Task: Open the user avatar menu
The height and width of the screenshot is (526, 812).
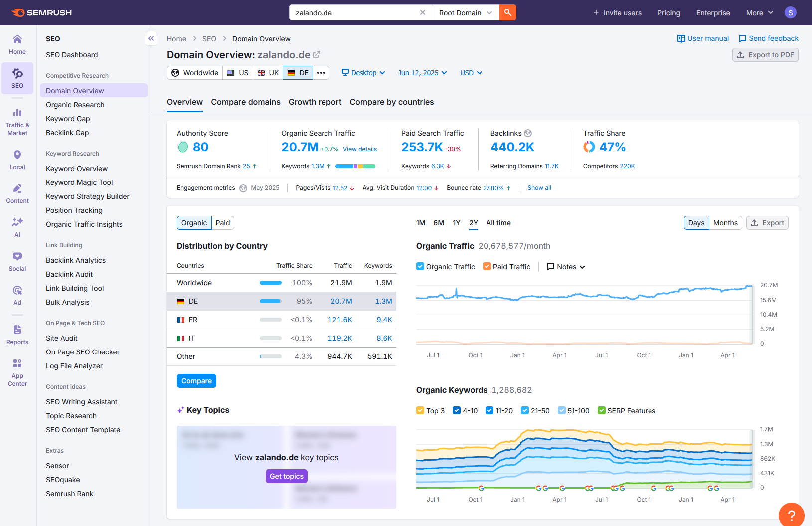Action: (x=790, y=12)
